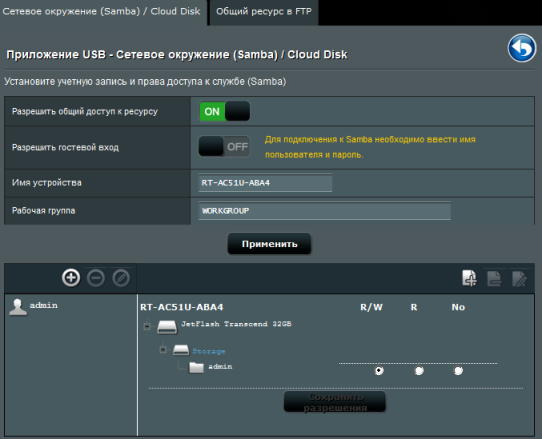This screenshot has width=542, height=439.
Task: Add a new user account with plus icon
Action: click(x=71, y=278)
